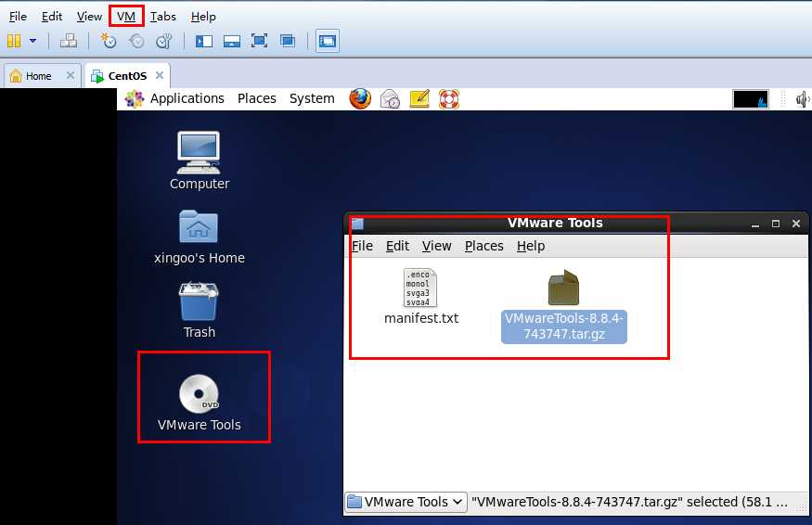Click the volume speaker icon

[802, 99]
